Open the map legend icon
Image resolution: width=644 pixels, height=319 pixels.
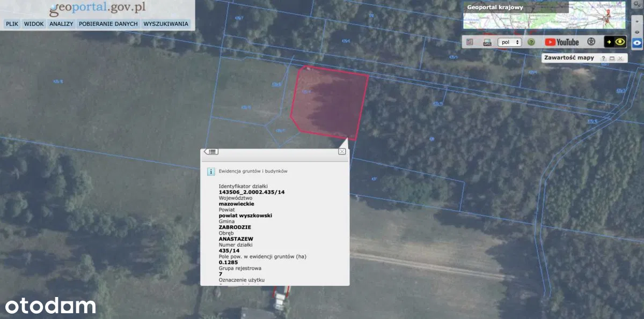[x=470, y=42]
